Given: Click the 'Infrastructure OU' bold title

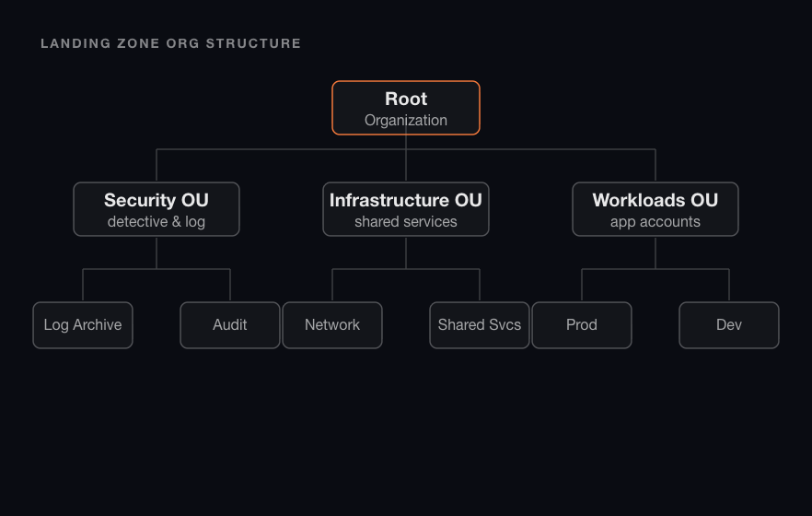Looking at the screenshot, I should (406, 200).
